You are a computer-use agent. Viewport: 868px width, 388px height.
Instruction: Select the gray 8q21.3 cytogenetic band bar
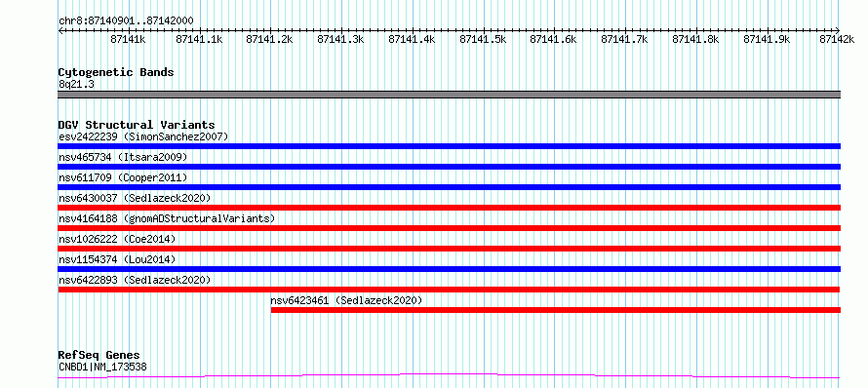pyautogui.click(x=449, y=95)
